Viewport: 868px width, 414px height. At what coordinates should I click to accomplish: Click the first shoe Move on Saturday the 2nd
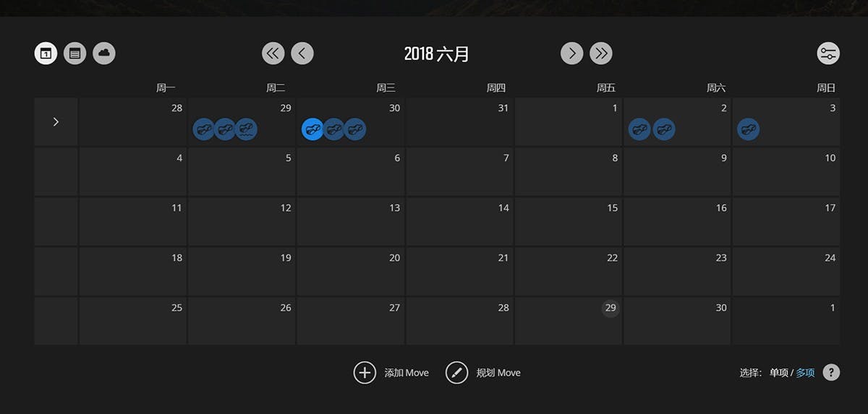click(639, 130)
